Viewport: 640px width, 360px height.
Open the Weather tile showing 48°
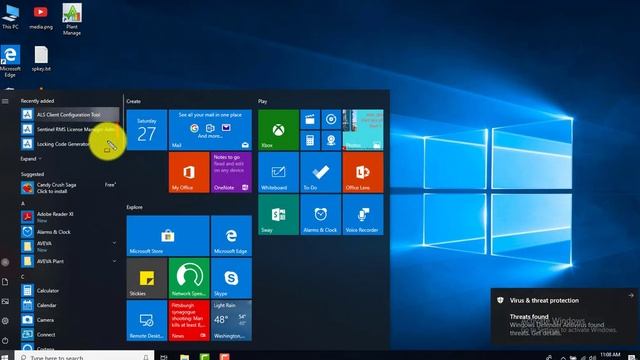(231, 321)
